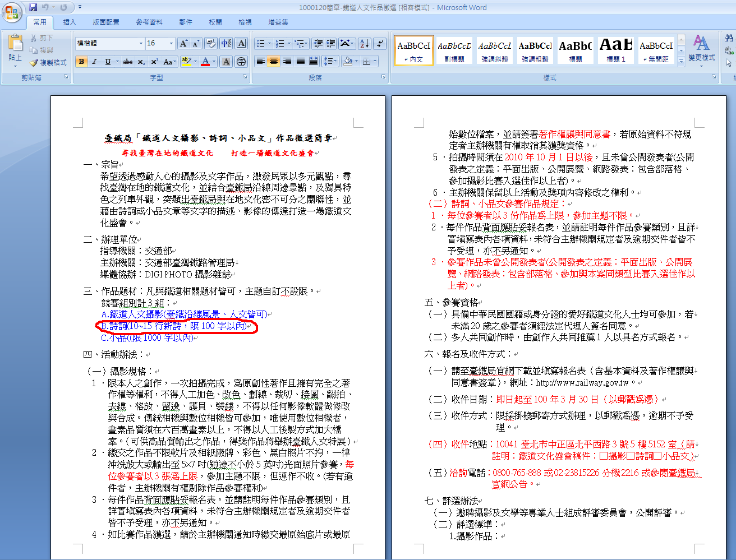Select the 標題 1 style thumbnail

point(616,49)
